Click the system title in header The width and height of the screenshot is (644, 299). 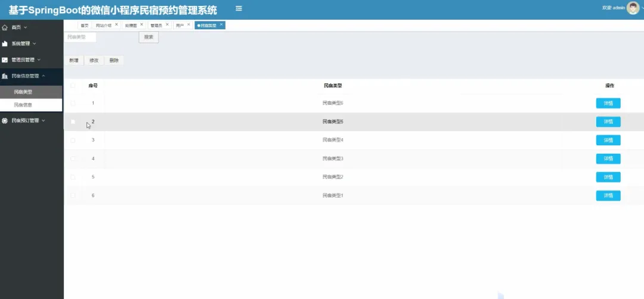(x=113, y=10)
